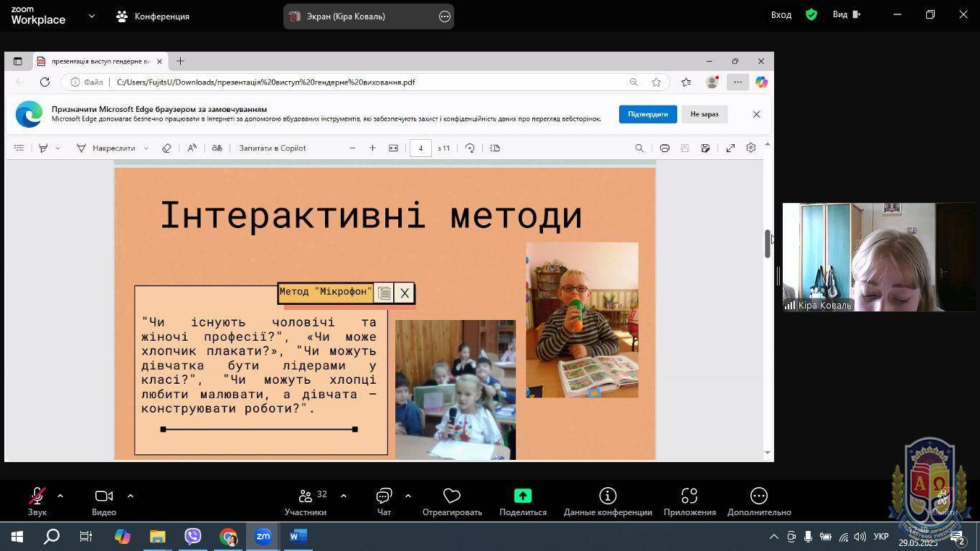Refresh the page in Edge

tap(44, 82)
